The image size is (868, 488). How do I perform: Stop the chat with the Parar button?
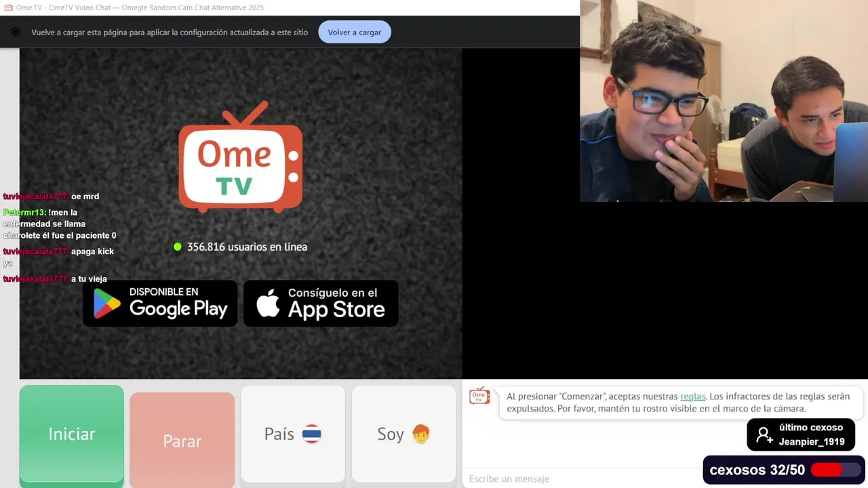tap(182, 441)
